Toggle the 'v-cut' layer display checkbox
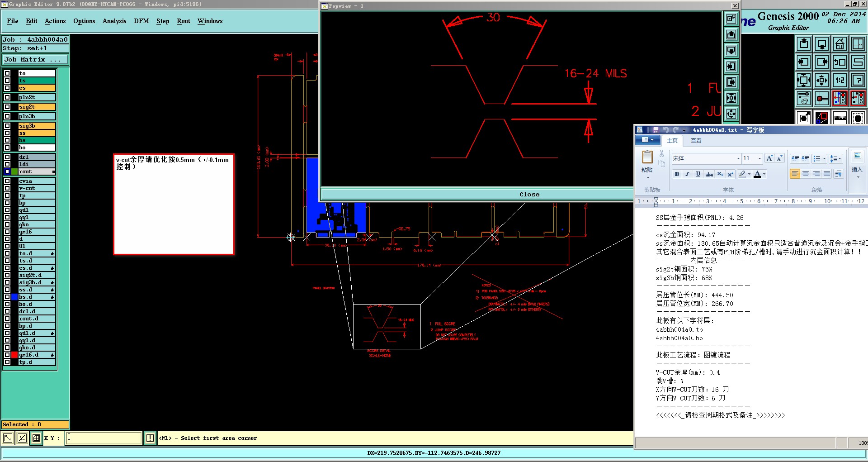 (x=7, y=188)
